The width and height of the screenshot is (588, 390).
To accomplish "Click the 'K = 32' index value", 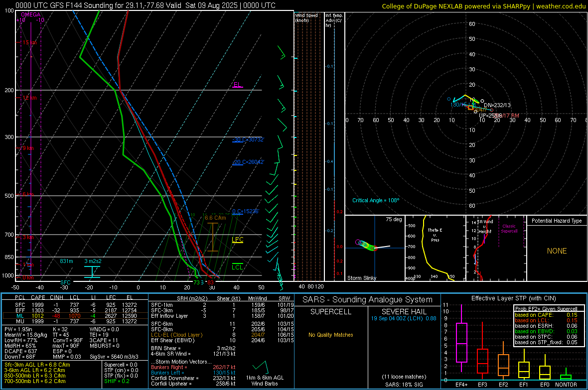I will click(60, 329).
